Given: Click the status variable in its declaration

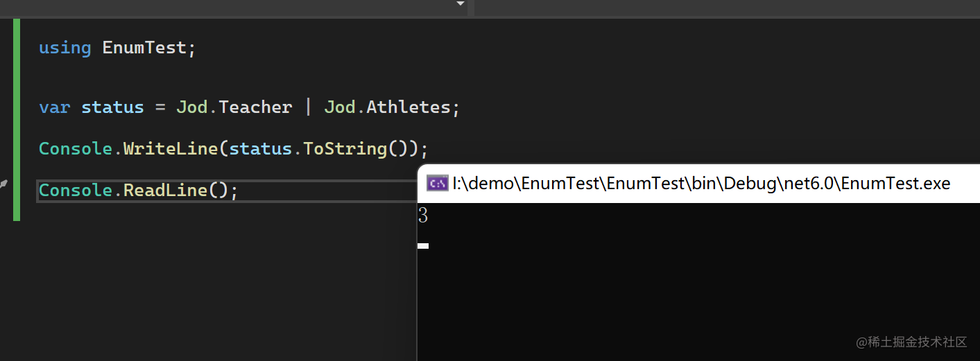Looking at the screenshot, I should (x=112, y=107).
